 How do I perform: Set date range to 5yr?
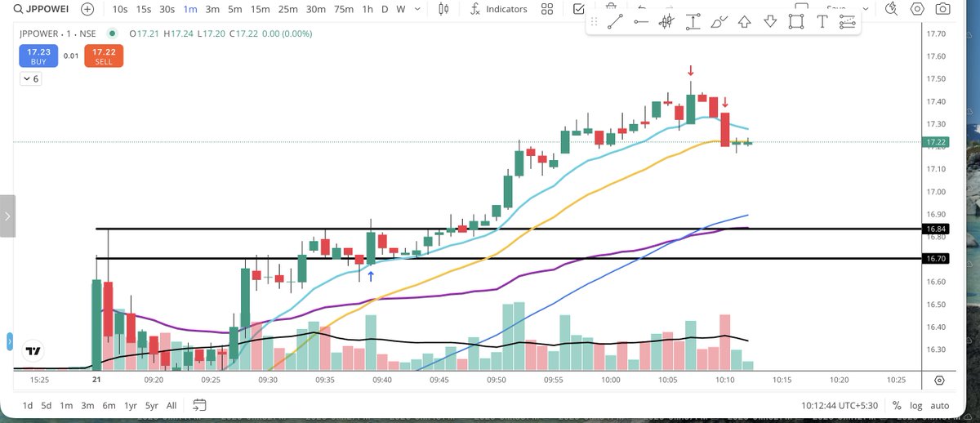coord(152,405)
